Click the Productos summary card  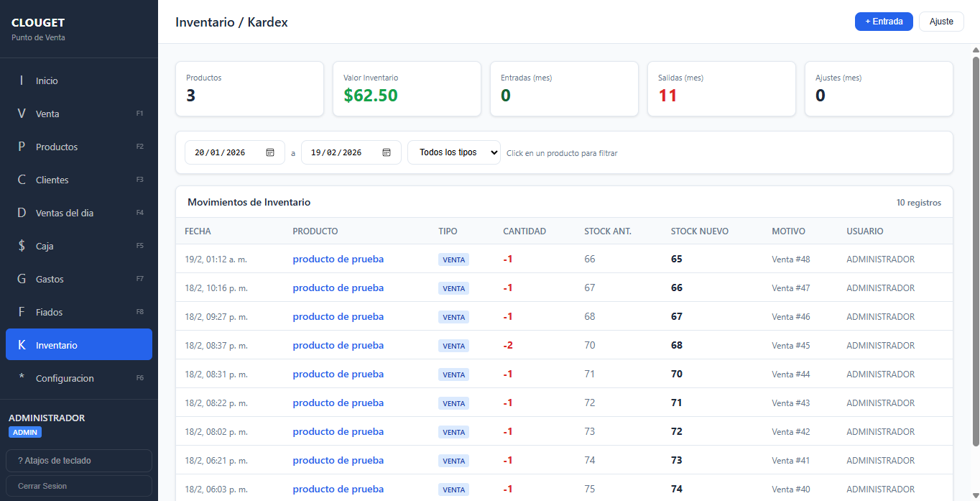[249, 88]
